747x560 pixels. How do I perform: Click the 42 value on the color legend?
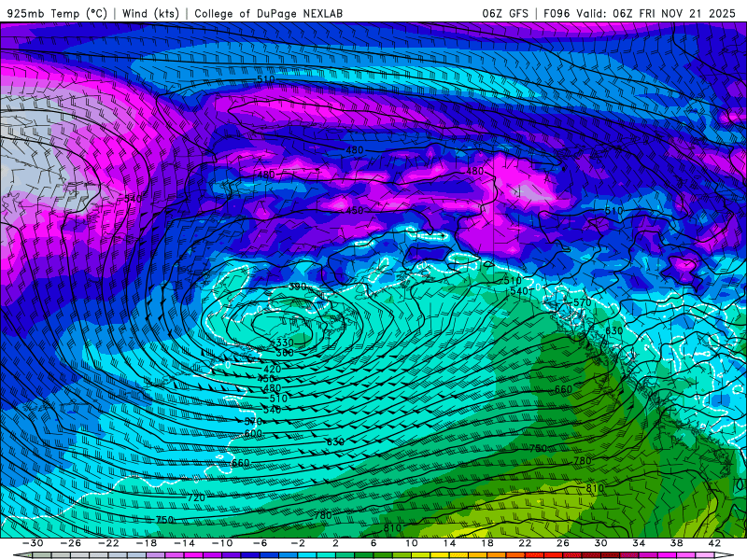(x=714, y=543)
